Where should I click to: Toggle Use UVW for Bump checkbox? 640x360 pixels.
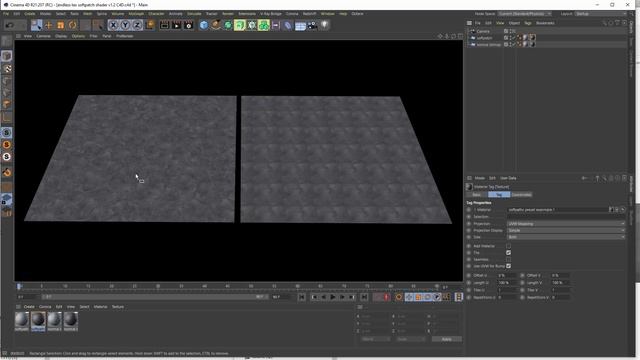508,266
